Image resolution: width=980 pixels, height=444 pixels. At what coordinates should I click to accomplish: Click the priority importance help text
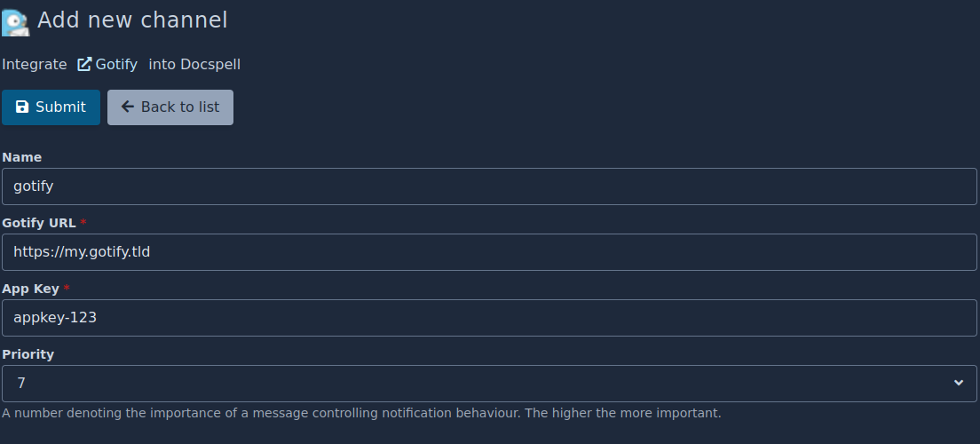pyautogui.click(x=361, y=413)
